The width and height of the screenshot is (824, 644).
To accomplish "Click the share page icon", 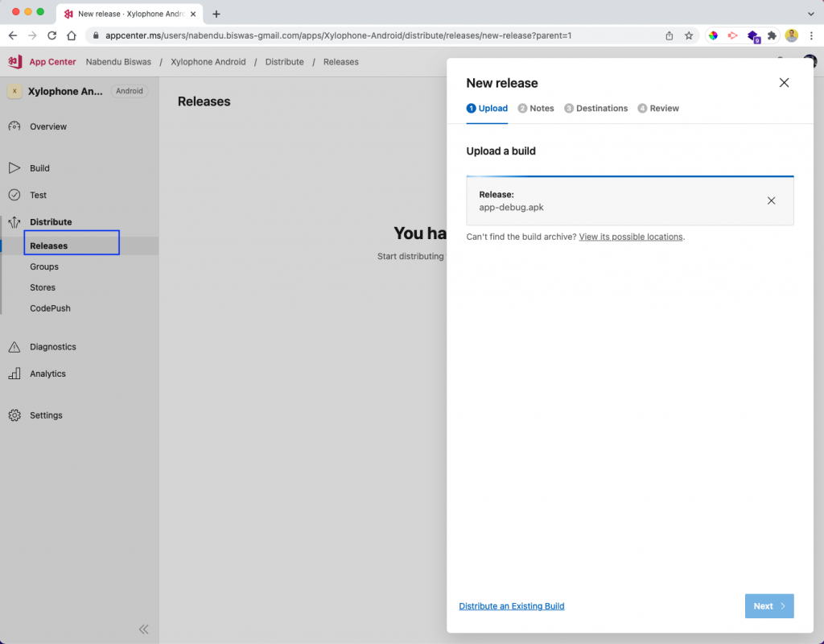I will 669,35.
